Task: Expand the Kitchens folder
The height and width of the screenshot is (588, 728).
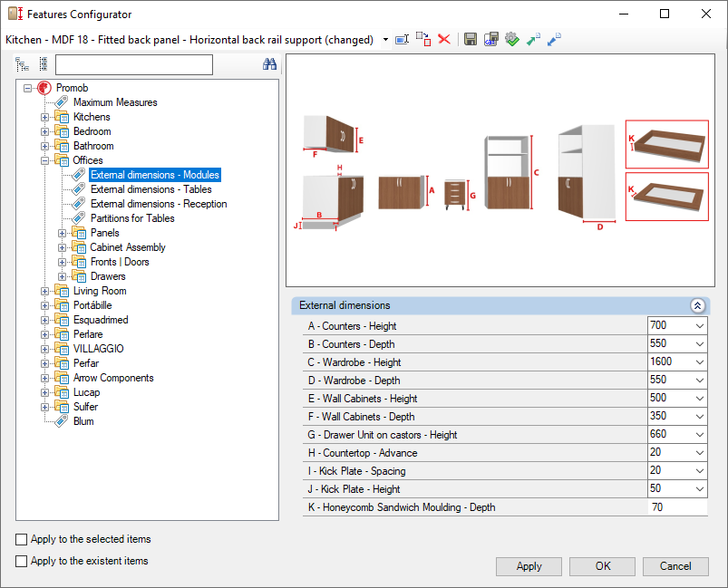Action: click(x=45, y=117)
